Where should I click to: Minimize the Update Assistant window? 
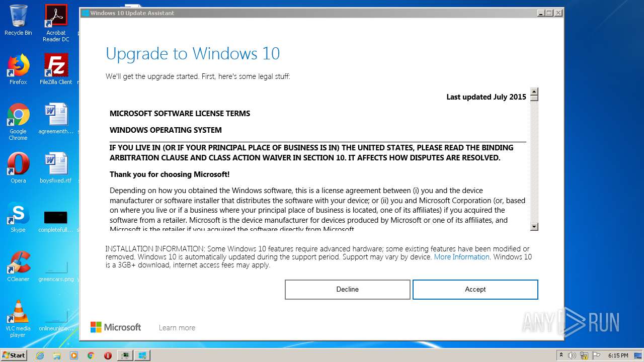pos(541,13)
